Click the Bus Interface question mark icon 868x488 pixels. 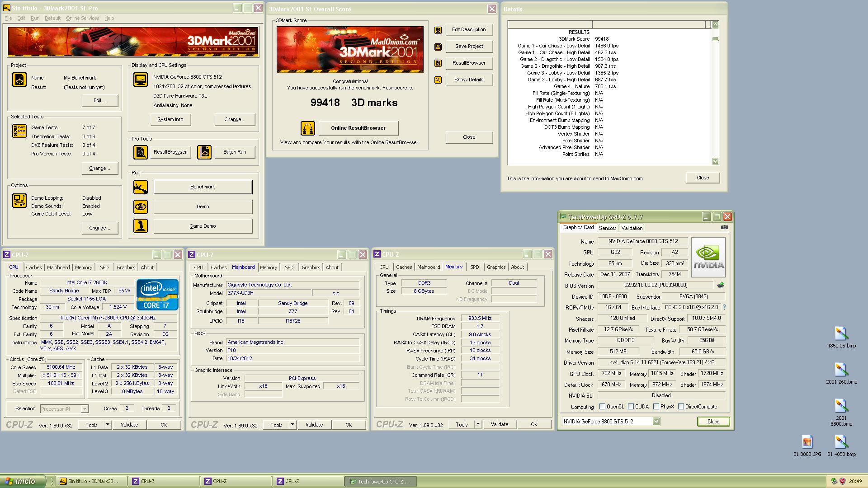pos(724,307)
